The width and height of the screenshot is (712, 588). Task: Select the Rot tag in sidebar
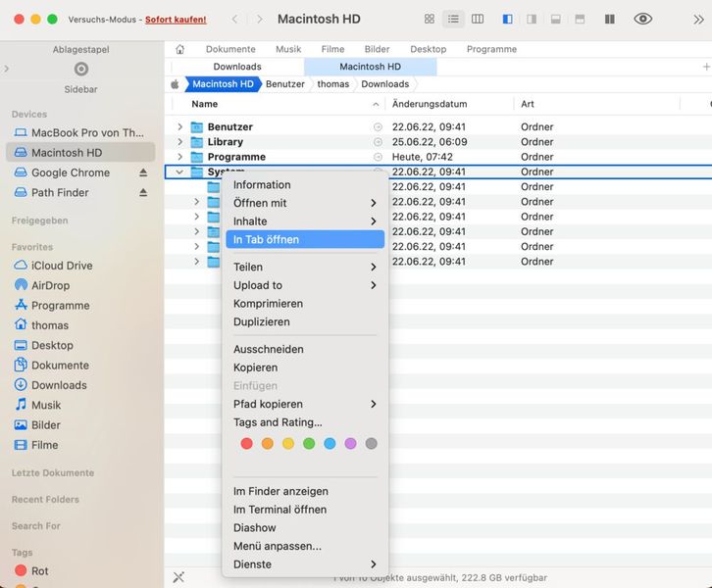[x=31, y=570]
